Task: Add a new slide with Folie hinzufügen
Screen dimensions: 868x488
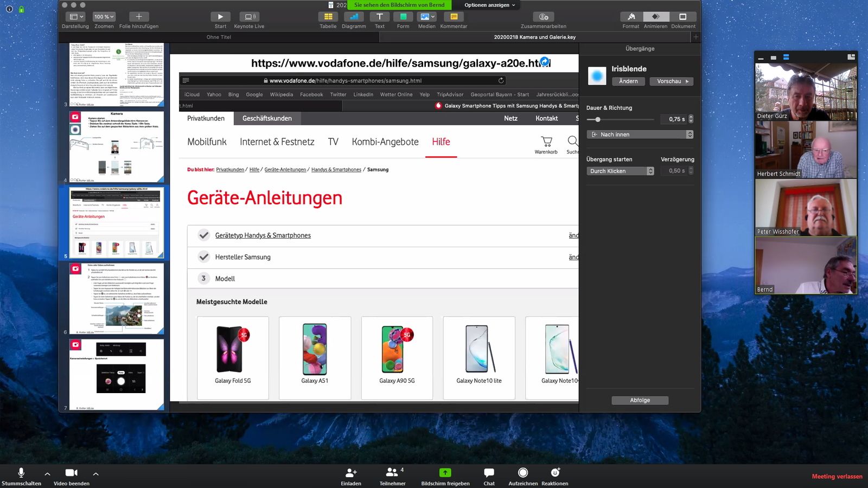Action: click(139, 17)
